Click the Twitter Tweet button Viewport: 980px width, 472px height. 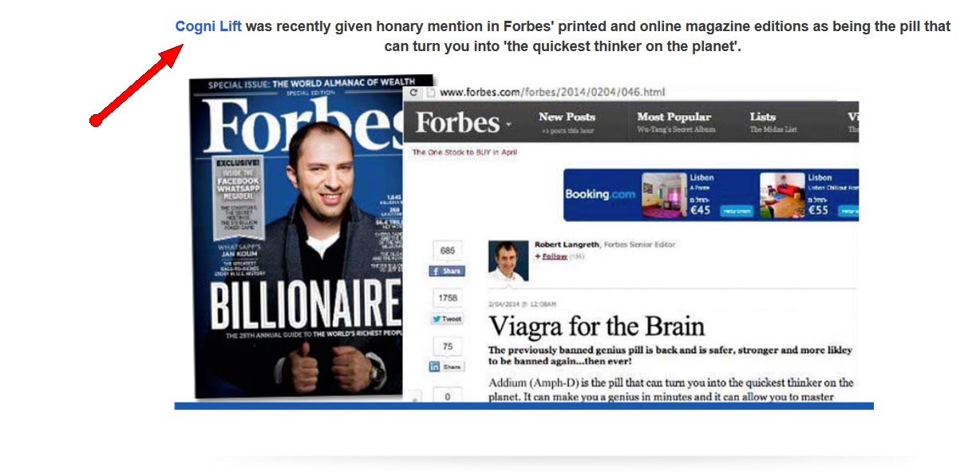[447, 319]
